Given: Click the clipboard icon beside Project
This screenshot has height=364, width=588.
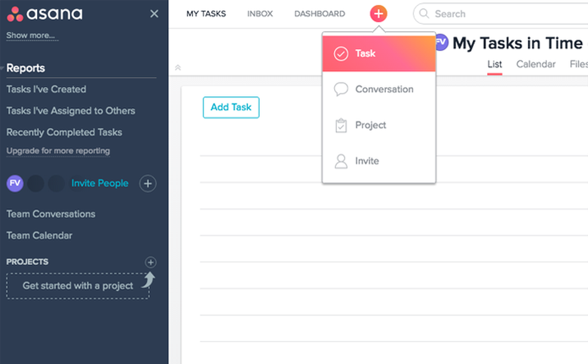Looking at the screenshot, I should click(x=341, y=126).
